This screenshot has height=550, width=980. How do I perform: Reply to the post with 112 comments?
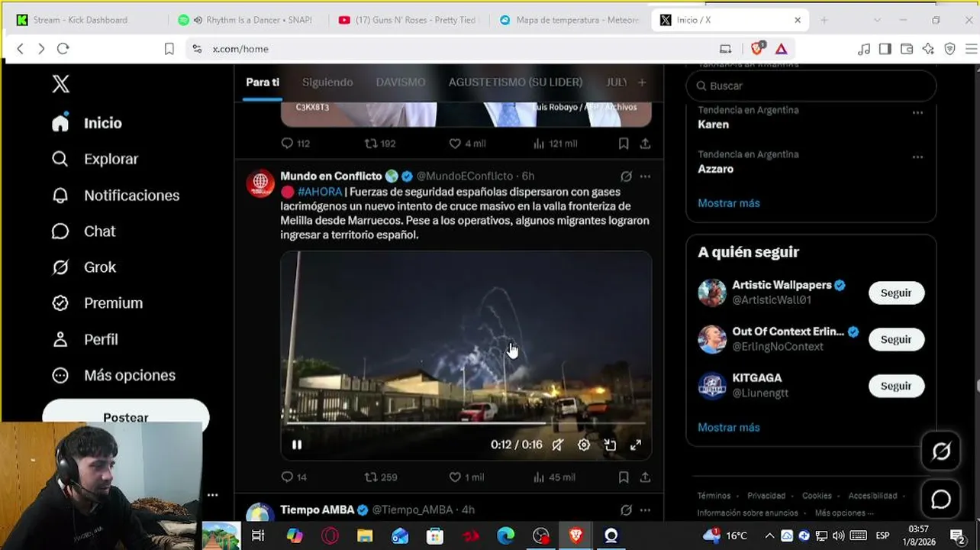pyautogui.click(x=295, y=144)
